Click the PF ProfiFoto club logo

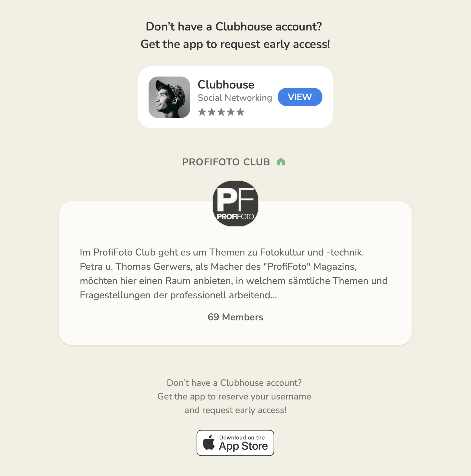tap(235, 204)
